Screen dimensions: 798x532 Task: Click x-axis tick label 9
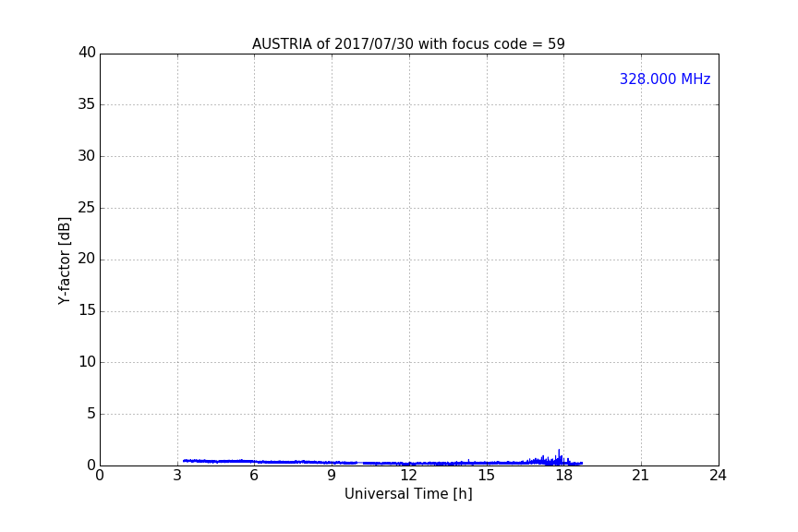pos(332,476)
